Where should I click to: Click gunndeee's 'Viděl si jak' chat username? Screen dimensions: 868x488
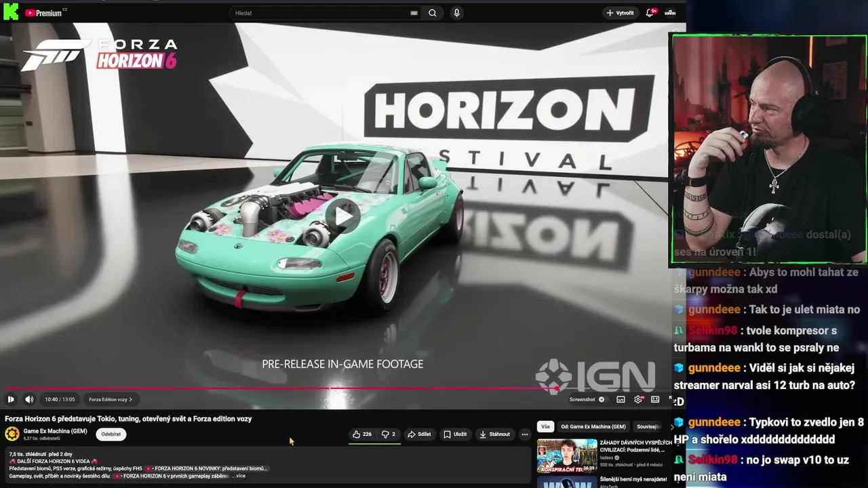714,368
